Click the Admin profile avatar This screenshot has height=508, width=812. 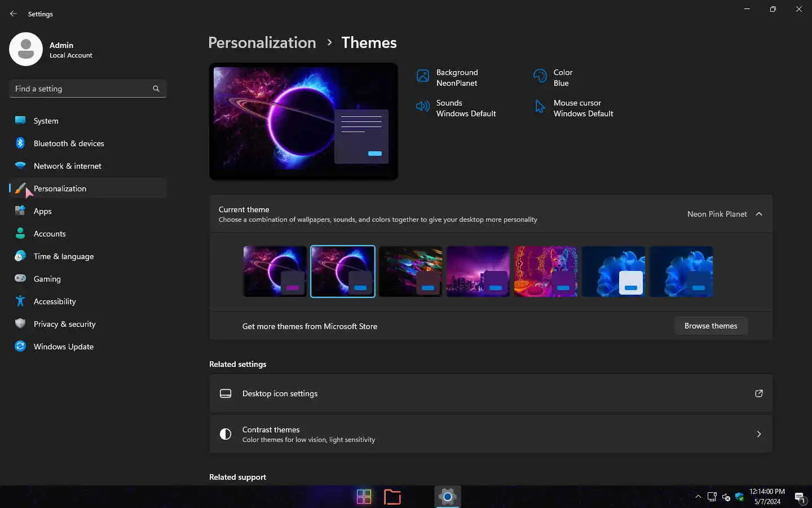coord(26,49)
